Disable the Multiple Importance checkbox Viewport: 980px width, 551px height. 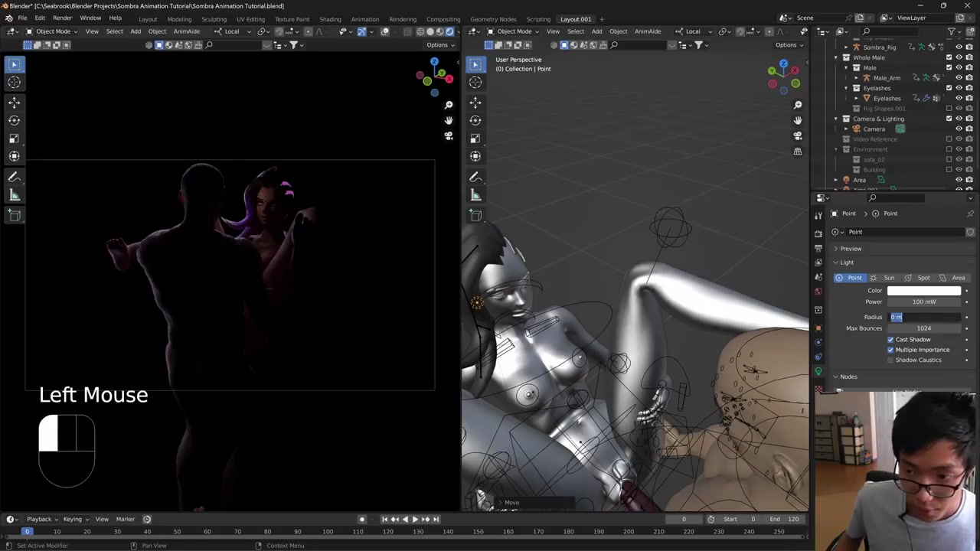pyautogui.click(x=890, y=350)
